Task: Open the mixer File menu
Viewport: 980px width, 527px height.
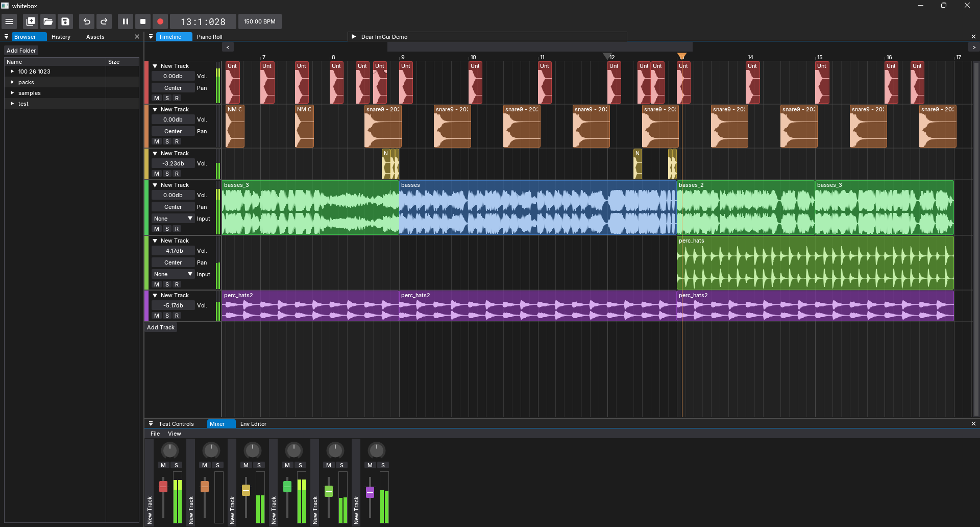Action: (x=155, y=434)
